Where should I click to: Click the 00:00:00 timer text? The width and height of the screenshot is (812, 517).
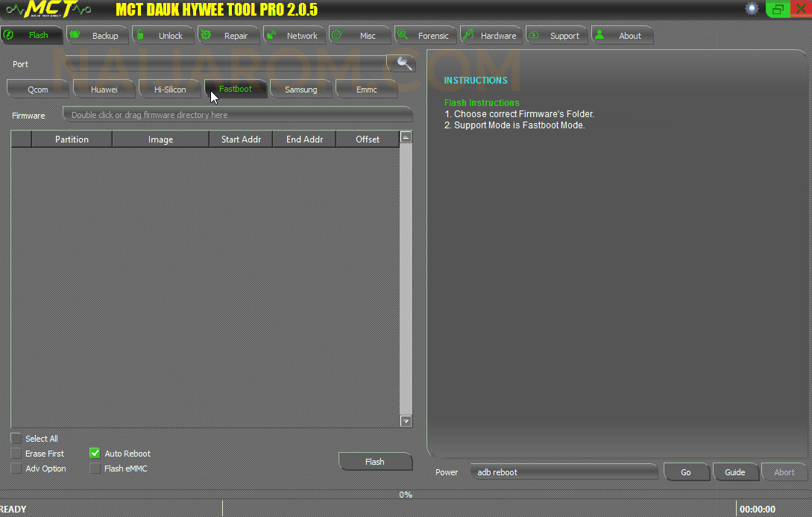pos(757,510)
